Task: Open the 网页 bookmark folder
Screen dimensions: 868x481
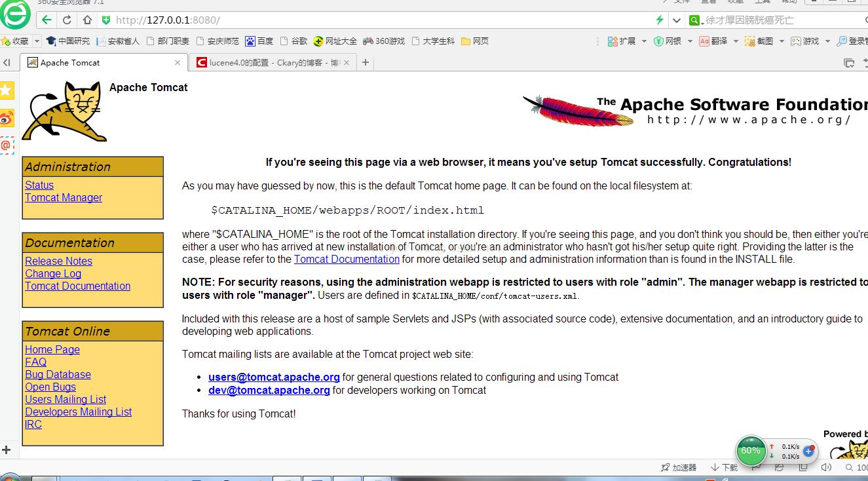Action: [x=475, y=41]
